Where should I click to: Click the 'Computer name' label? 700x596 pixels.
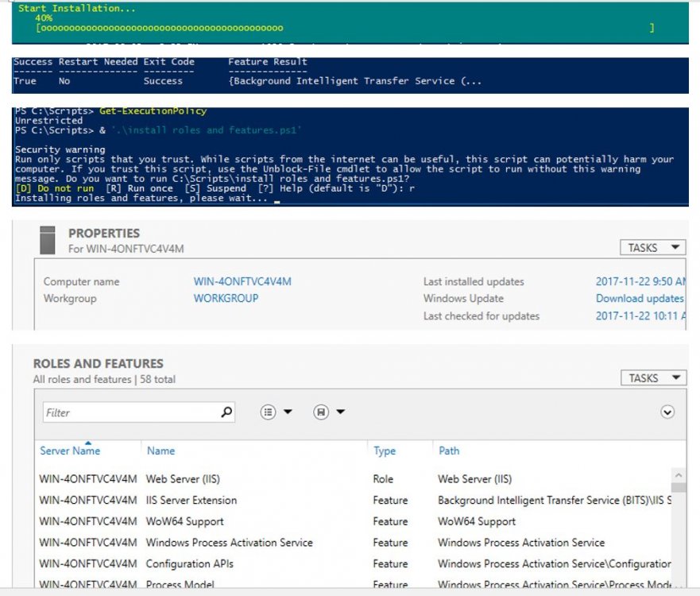[x=81, y=281]
